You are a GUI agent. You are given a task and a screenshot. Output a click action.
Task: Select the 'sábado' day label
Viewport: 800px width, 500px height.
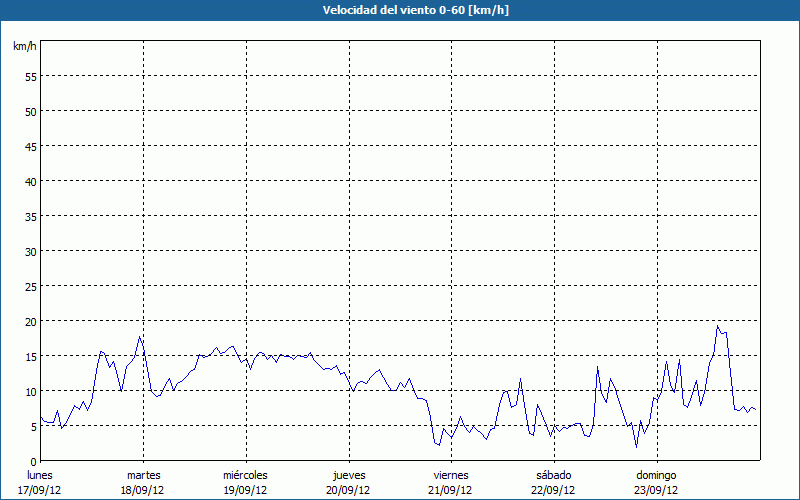553,475
